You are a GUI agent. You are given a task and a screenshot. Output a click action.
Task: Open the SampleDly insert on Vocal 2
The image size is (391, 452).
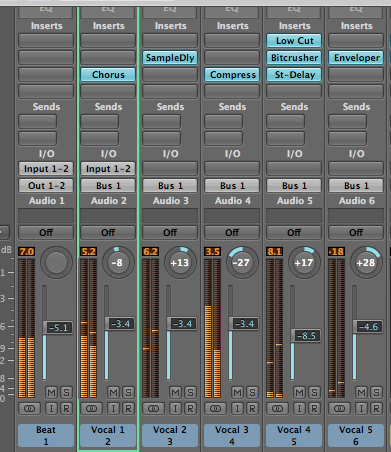(170, 58)
